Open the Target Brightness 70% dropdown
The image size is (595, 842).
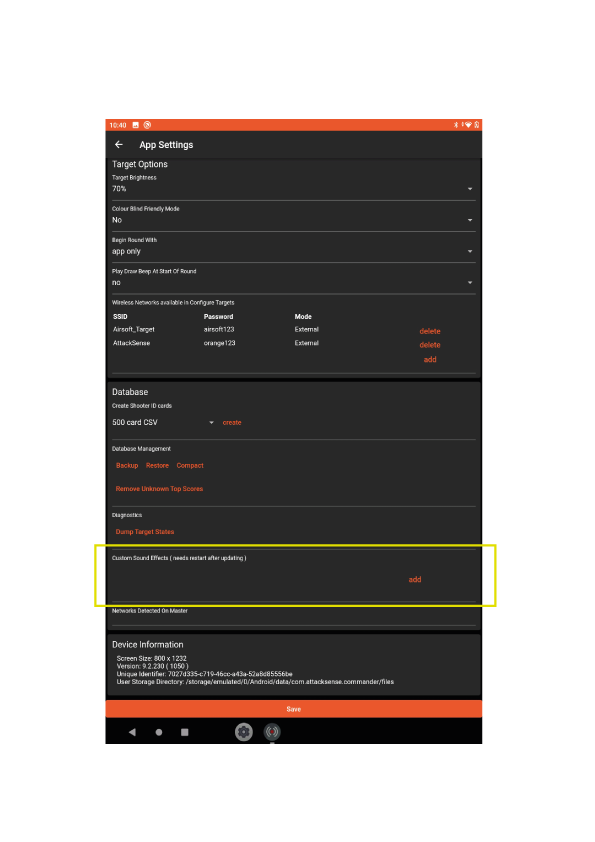[294, 188]
